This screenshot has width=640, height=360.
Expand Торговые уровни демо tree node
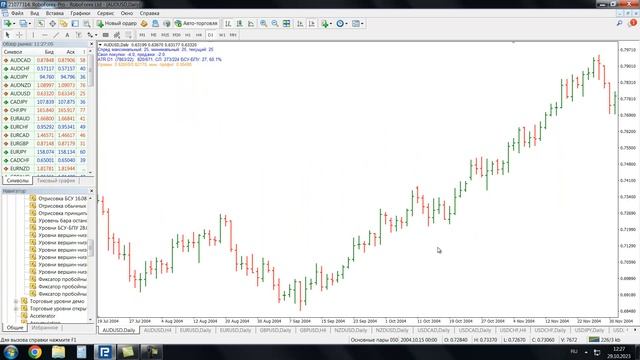pos(16,301)
